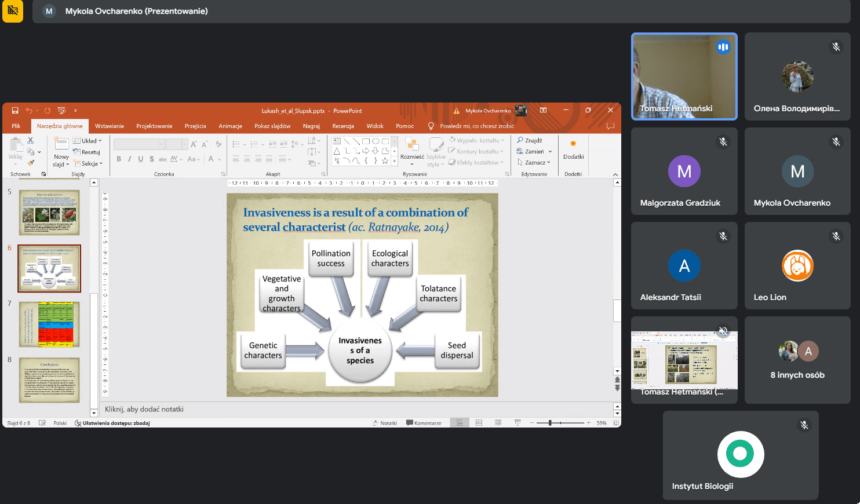Open the font name combo box
Viewport: 860px width, 504px height.
pyautogui.click(x=139, y=144)
